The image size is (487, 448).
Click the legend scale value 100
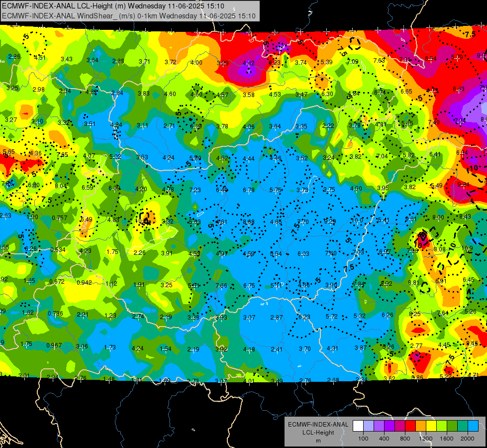(x=364, y=439)
